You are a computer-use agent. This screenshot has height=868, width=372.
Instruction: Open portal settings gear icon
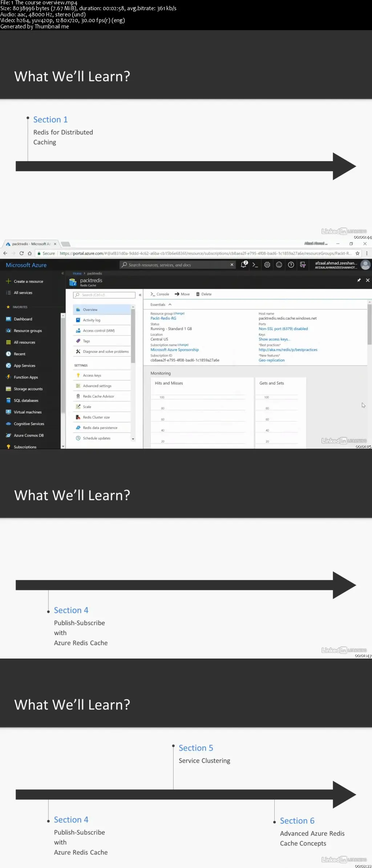(x=267, y=265)
